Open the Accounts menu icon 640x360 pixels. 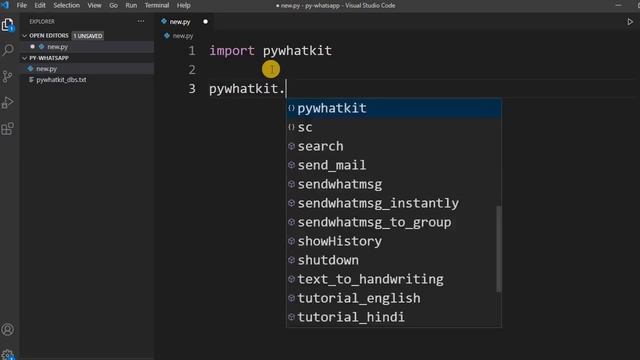(8, 329)
